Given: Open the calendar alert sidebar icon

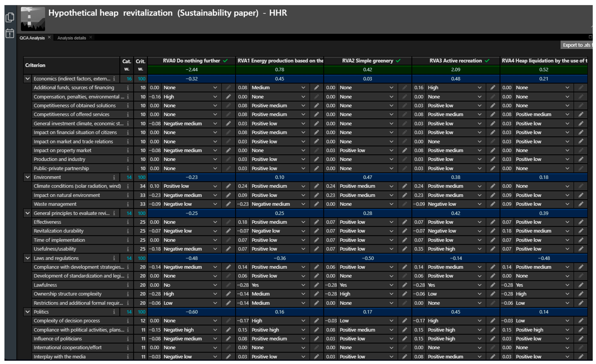Looking at the screenshot, I should (x=10, y=33).
